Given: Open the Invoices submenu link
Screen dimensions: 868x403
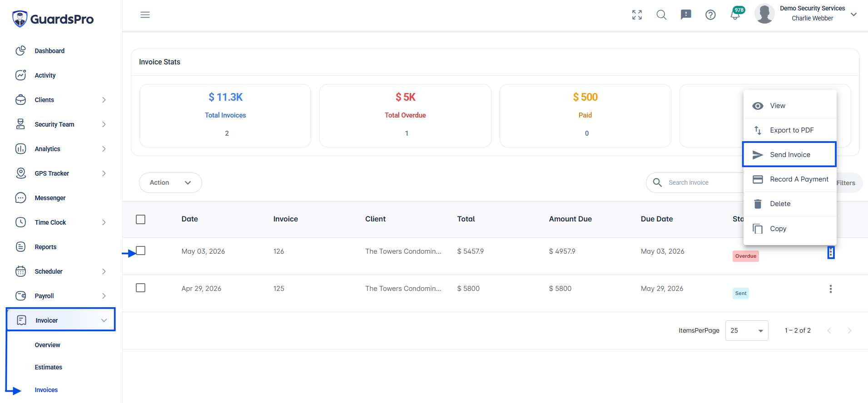Looking at the screenshot, I should tap(46, 390).
